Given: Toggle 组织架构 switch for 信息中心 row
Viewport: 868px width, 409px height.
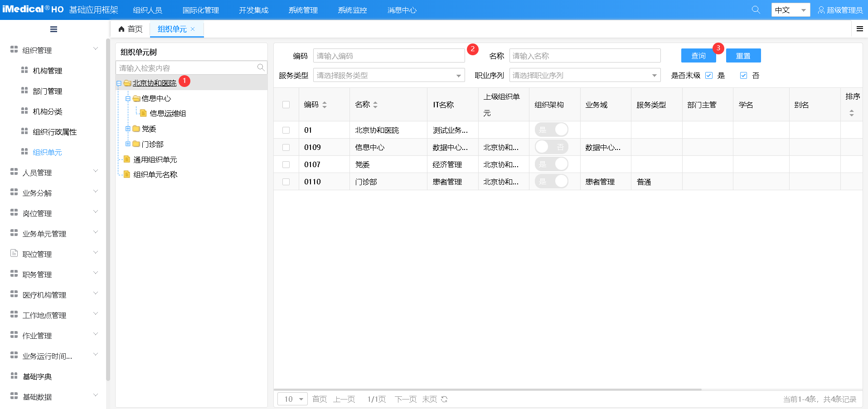Looking at the screenshot, I should point(551,147).
